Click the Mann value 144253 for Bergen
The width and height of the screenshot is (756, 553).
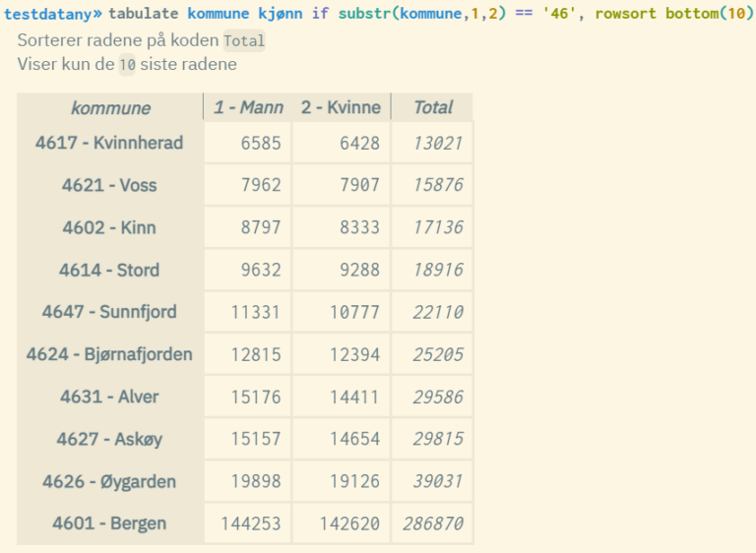pyautogui.click(x=248, y=523)
